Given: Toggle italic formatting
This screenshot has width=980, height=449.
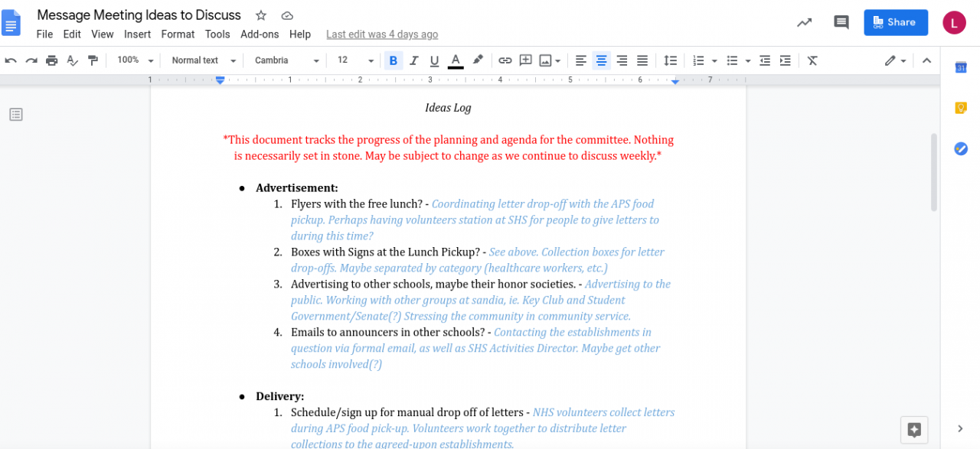Looking at the screenshot, I should click(414, 60).
